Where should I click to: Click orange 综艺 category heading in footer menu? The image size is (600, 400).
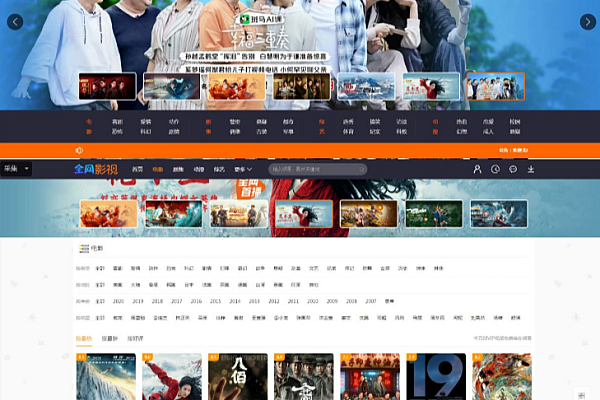(x=322, y=127)
